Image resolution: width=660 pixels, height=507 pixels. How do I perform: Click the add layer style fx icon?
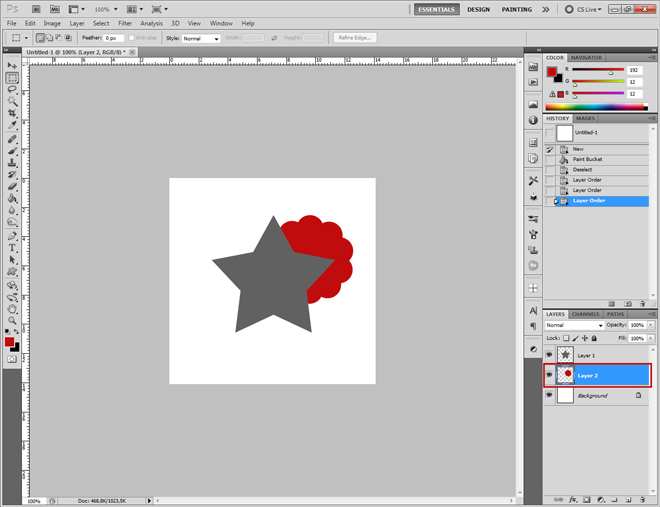pos(573,500)
